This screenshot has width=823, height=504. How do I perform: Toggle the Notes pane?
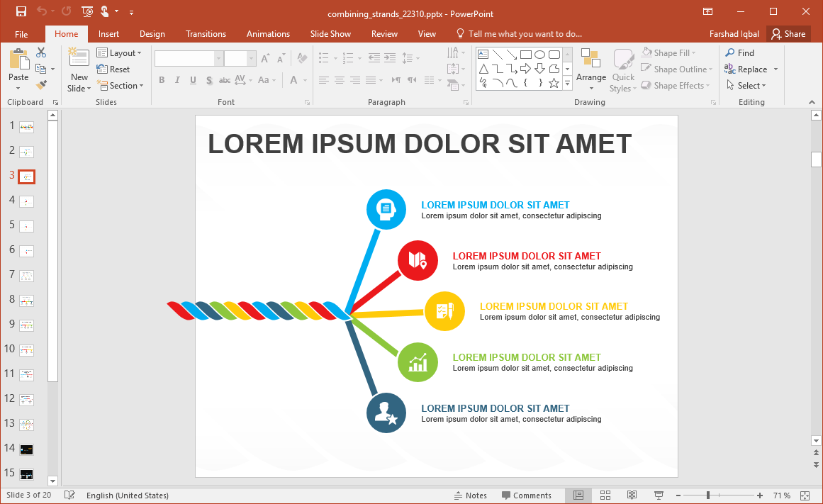click(x=470, y=495)
